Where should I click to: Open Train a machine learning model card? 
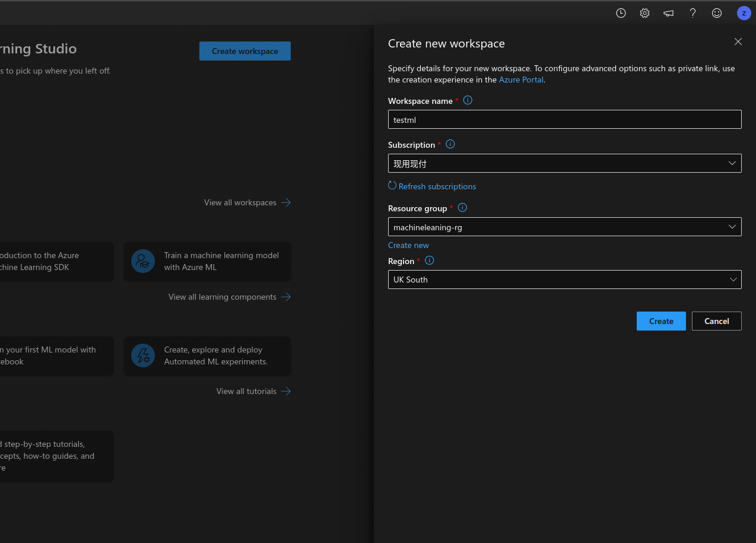[x=207, y=261]
